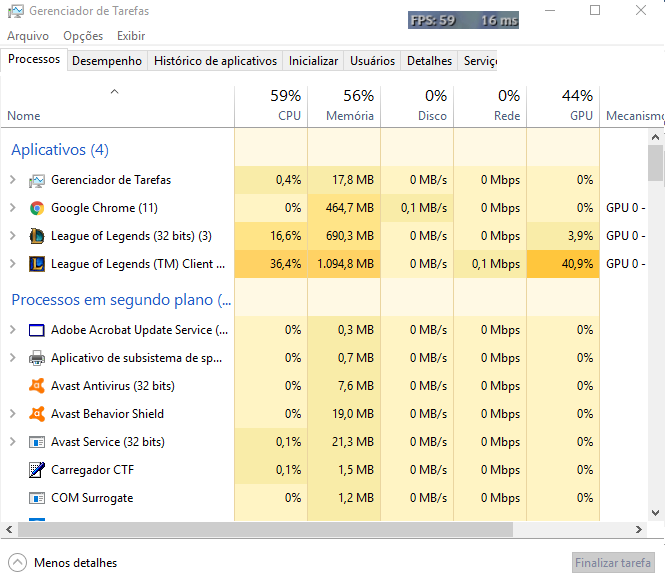Click the 464,7 MB memory cell
The image size is (665, 585).
(x=344, y=208)
